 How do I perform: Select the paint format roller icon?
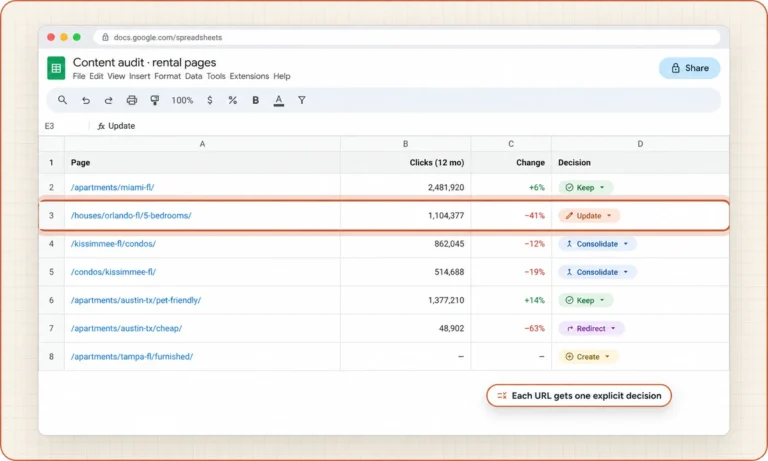pos(155,100)
